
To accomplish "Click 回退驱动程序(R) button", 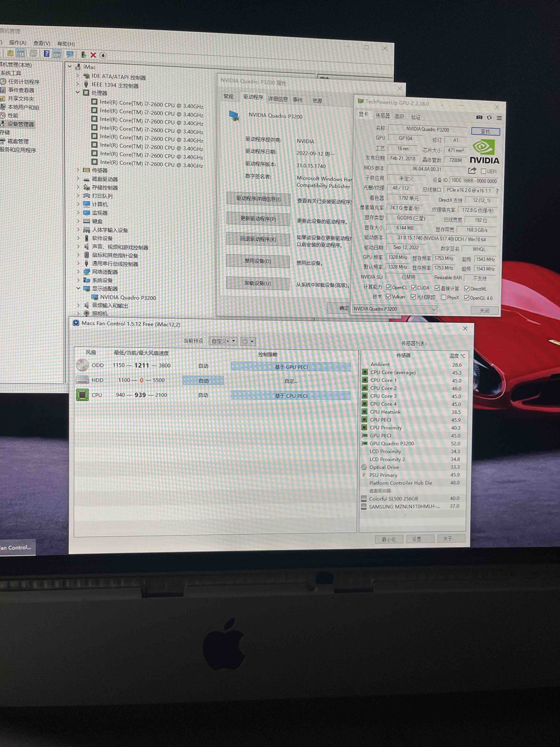I will point(258,239).
